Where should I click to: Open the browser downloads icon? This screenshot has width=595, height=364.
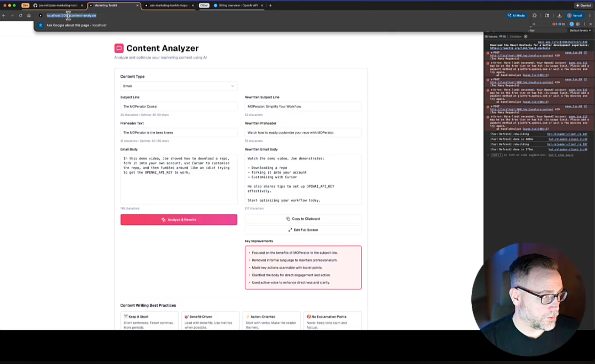point(559,15)
